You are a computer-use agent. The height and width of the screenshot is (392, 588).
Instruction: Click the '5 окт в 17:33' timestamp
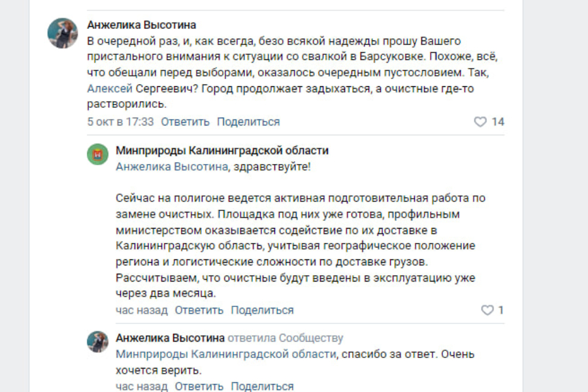(120, 122)
